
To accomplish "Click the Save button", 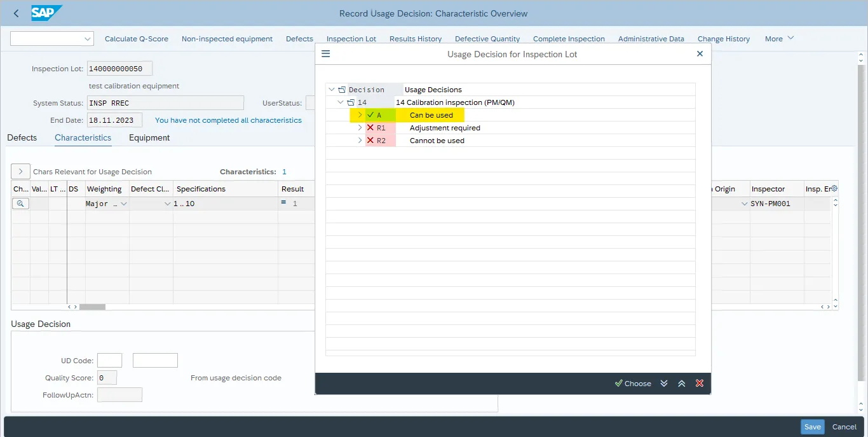I will click(812, 427).
